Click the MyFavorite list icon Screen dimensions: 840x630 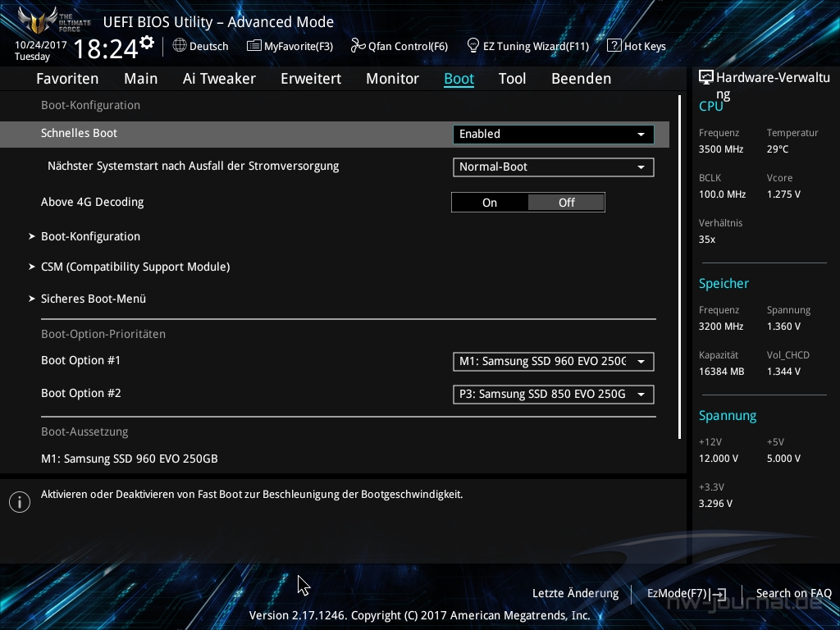(x=254, y=46)
